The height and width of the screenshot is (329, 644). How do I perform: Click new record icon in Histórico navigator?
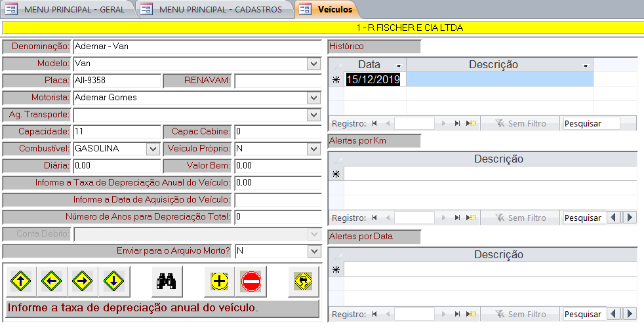(x=471, y=123)
